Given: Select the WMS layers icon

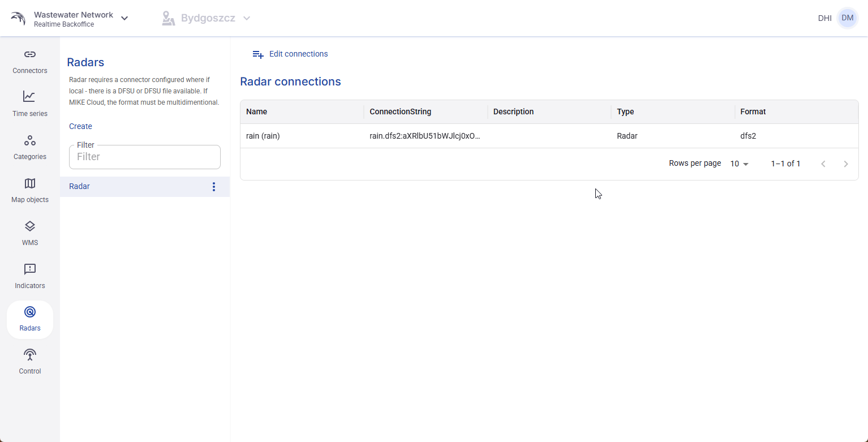Looking at the screenshot, I should tap(29, 226).
